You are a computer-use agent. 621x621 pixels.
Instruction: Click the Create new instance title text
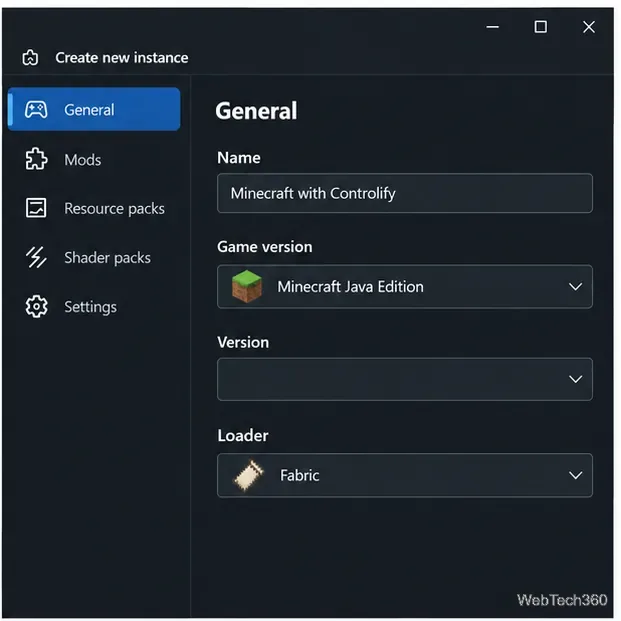point(122,58)
